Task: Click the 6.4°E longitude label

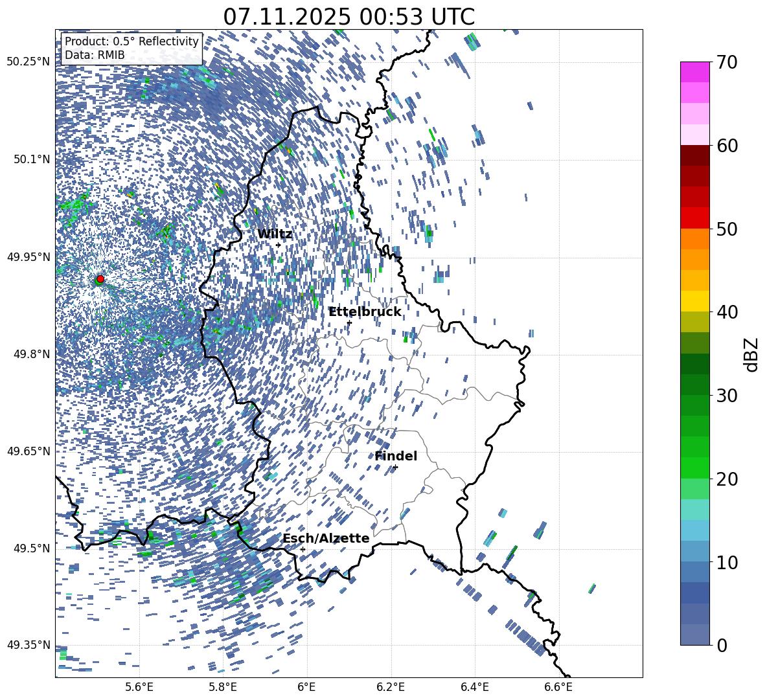Action: click(x=474, y=687)
